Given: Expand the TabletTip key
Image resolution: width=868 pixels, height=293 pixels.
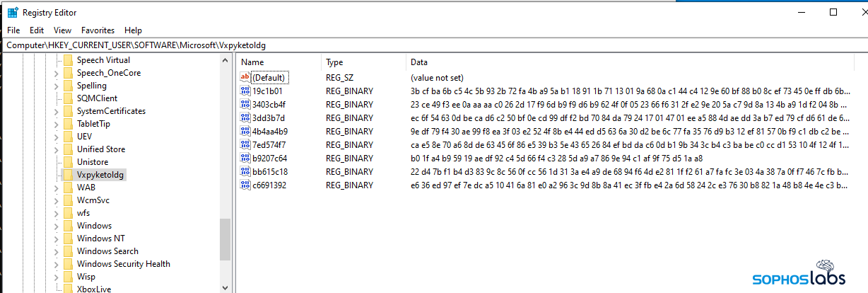Looking at the screenshot, I should [57, 124].
